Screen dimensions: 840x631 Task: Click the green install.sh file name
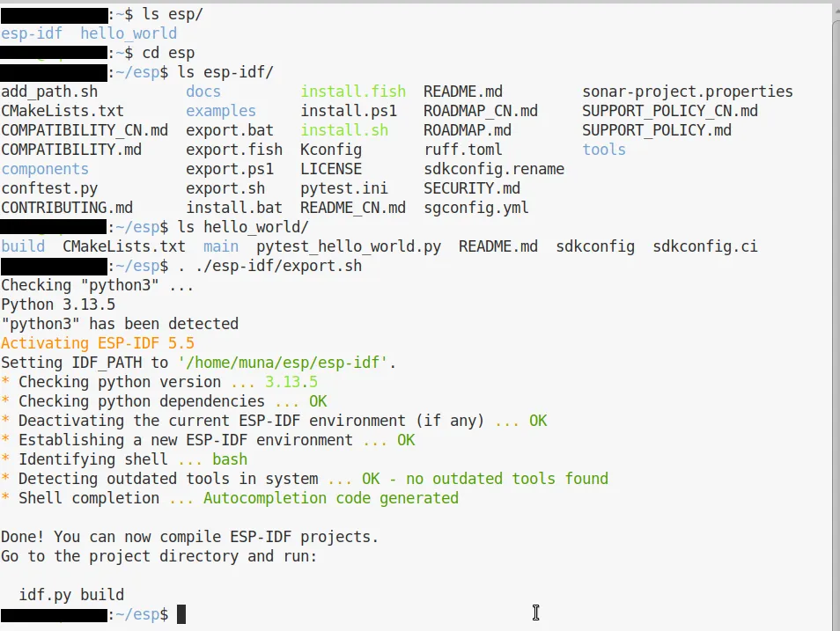point(344,130)
